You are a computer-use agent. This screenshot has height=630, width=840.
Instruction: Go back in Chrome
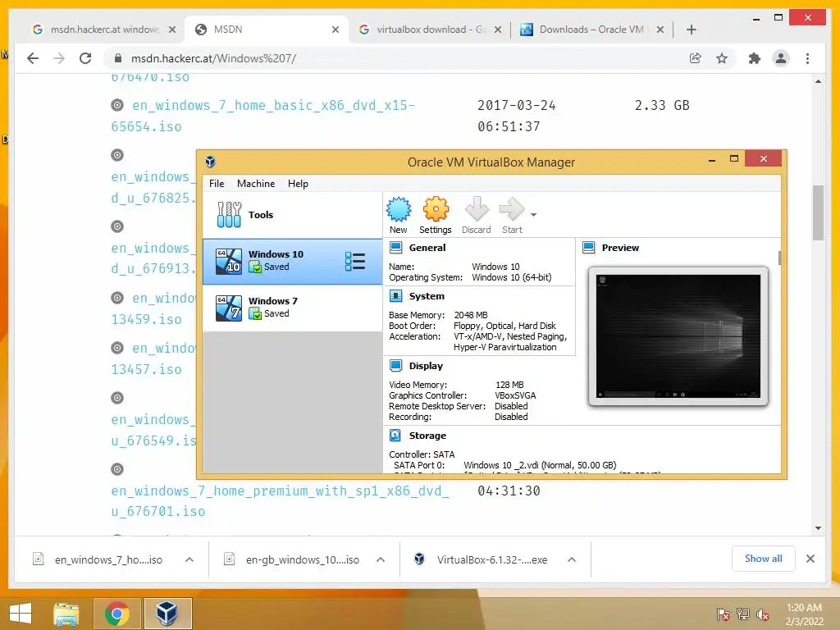pyautogui.click(x=33, y=58)
